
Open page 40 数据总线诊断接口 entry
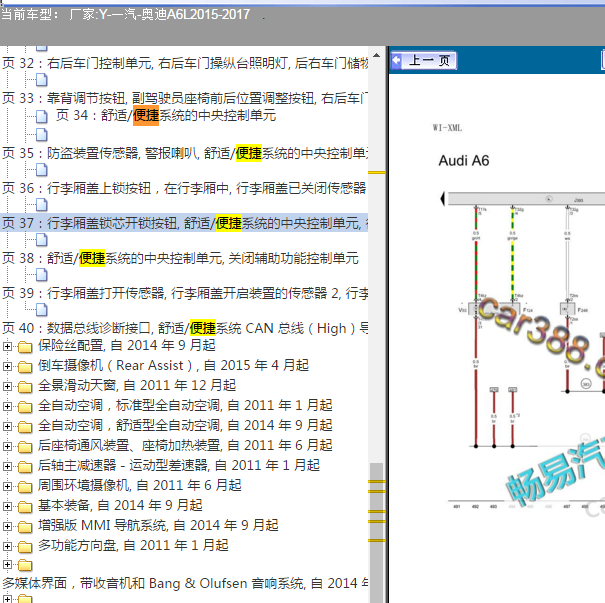pos(185,328)
